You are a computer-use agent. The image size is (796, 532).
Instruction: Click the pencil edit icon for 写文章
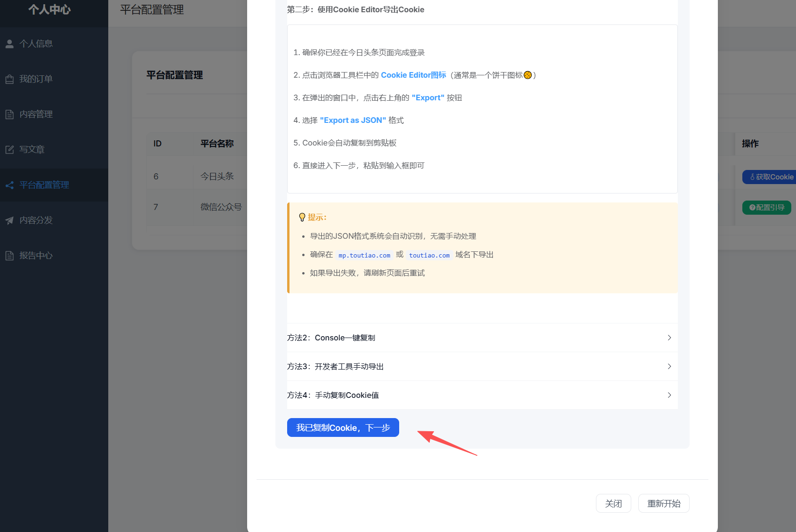click(x=9, y=150)
